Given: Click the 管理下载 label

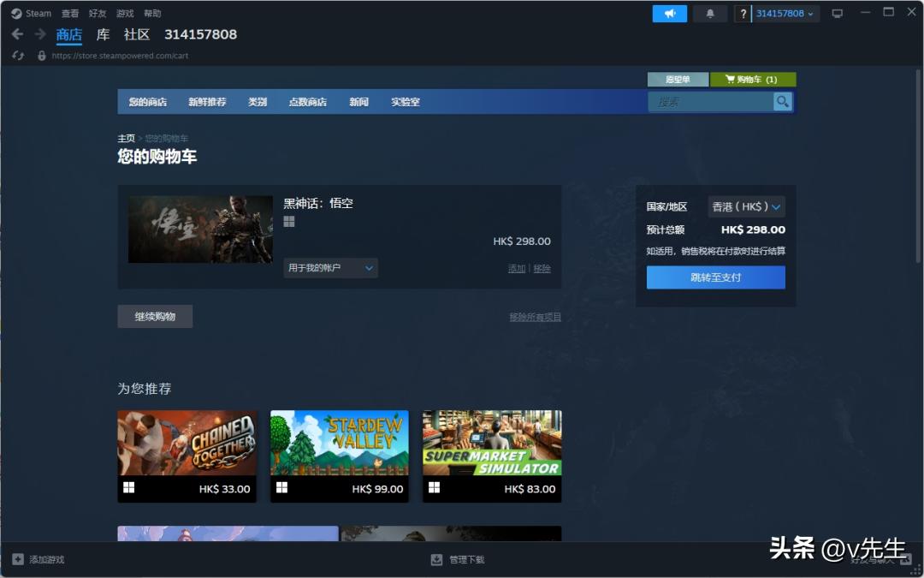Looking at the screenshot, I should (x=467, y=559).
